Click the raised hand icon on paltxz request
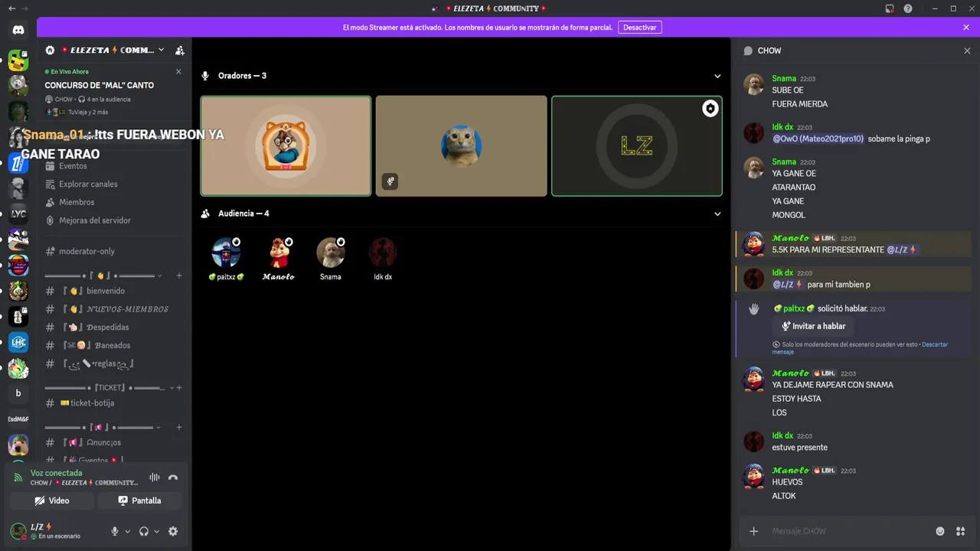Image resolution: width=980 pixels, height=551 pixels. click(754, 309)
